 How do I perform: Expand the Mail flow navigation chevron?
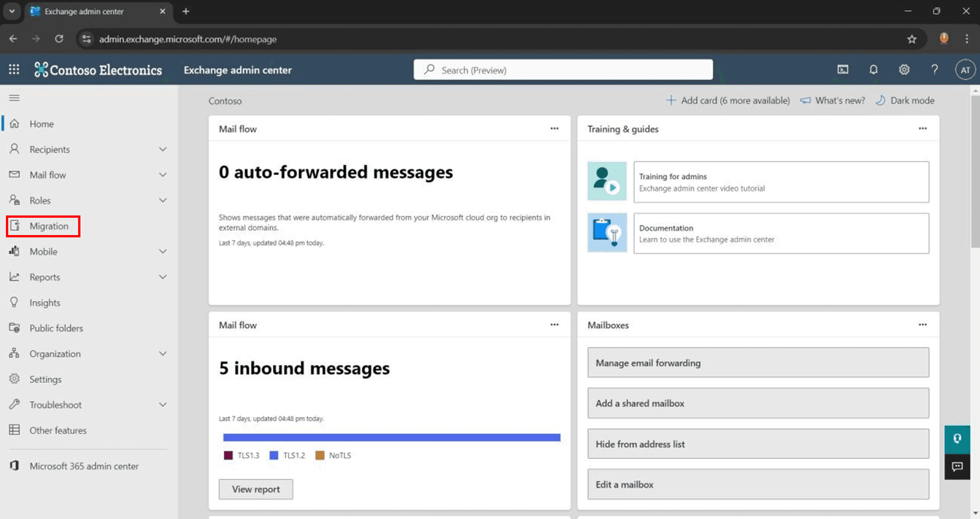click(163, 175)
